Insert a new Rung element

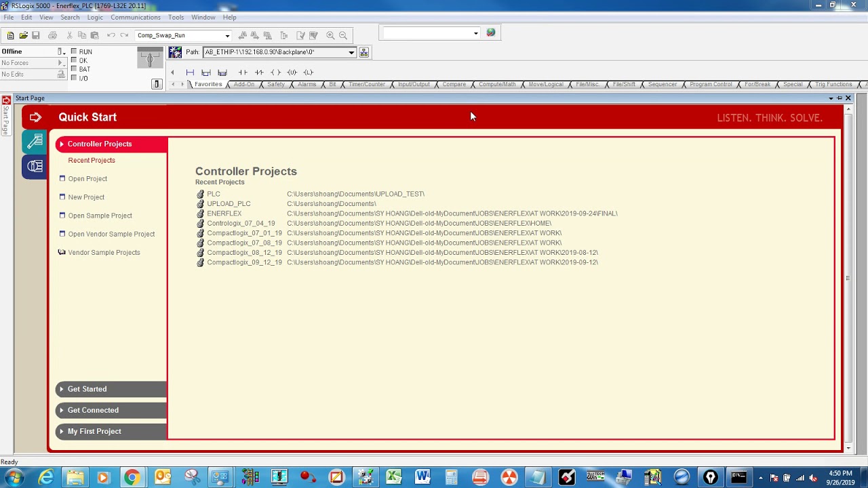coord(190,72)
